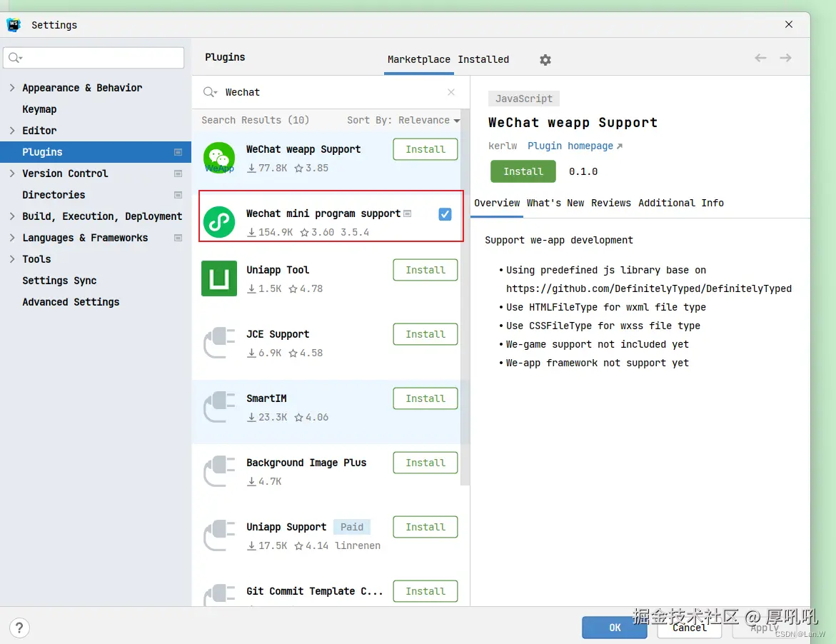Open plugin settings gear menu

(x=545, y=60)
